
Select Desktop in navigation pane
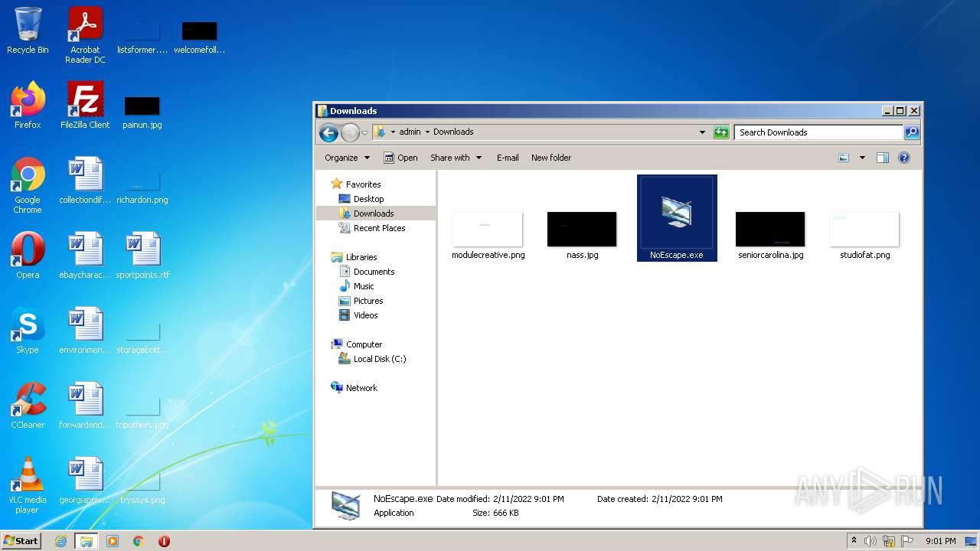[x=368, y=199]
